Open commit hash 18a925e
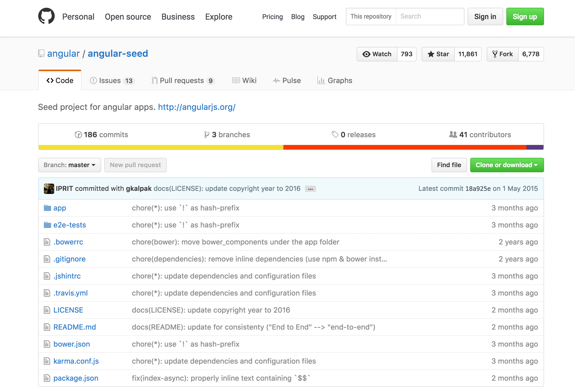Screen dimensions: 575x392 tap(478, 189)
